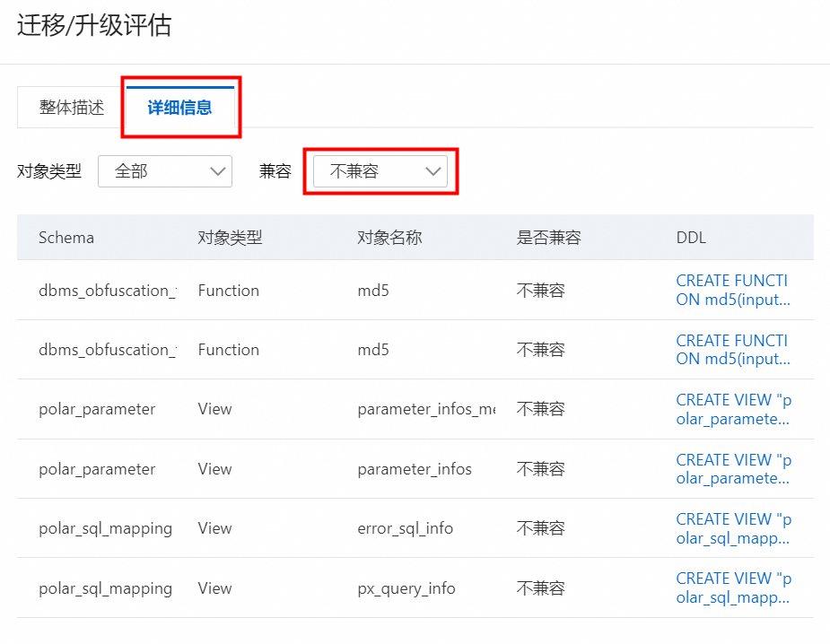Click 不兼容 status in px_query_info row
Screen dimensions: 830x644
[x=540, y=587]
